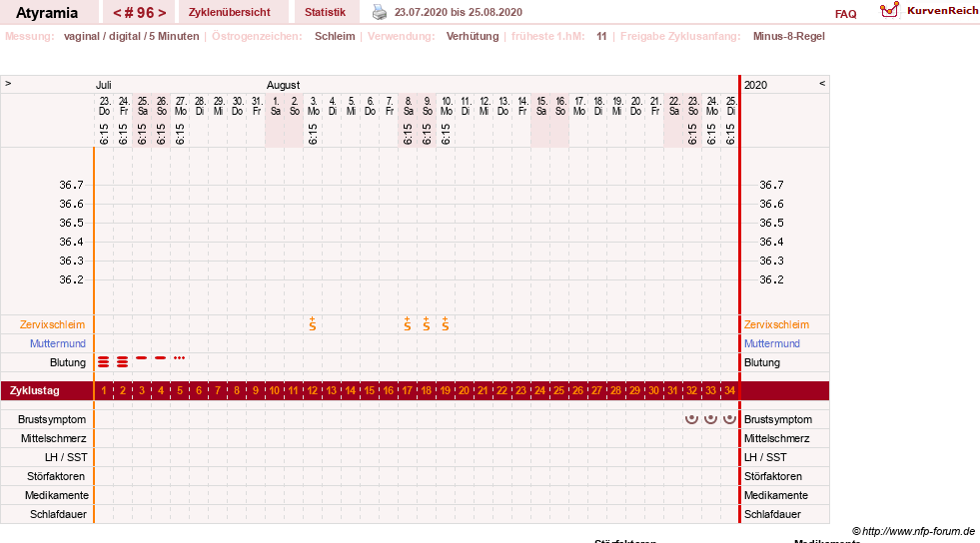
Task: Open the Zyklenübersicht tab
Action: point(230,12)
